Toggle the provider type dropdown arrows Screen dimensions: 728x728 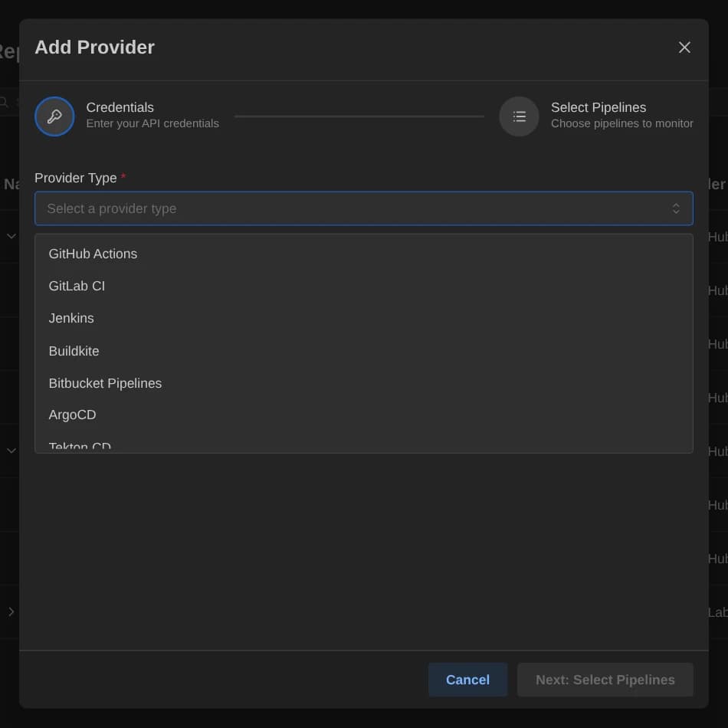point(676,208)
